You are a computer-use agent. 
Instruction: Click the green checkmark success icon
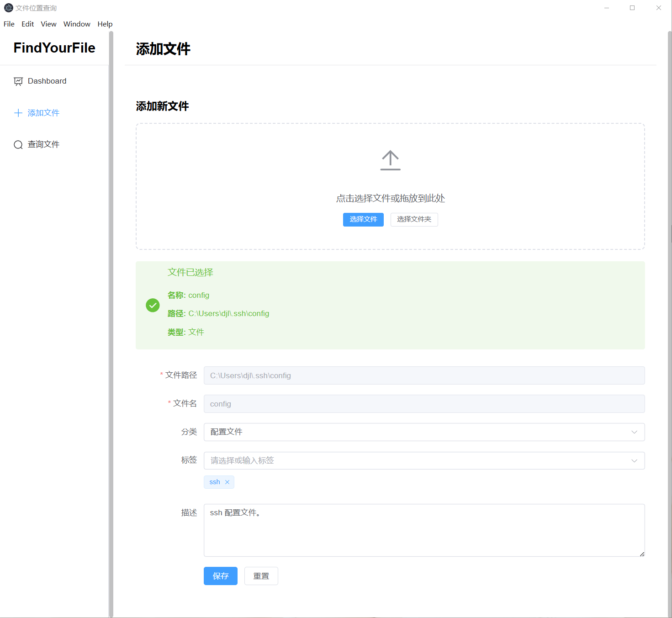(x=153, y=305)
